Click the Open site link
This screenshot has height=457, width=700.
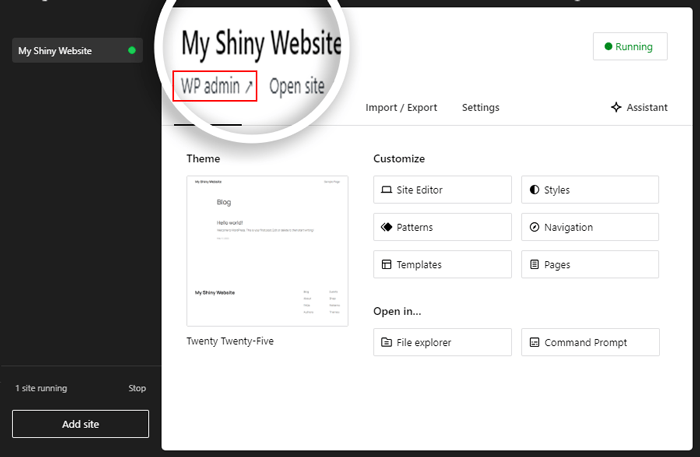coord(296,87)
